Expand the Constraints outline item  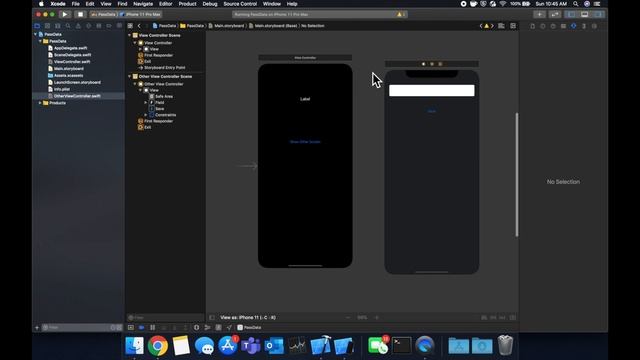pos(146,115)
